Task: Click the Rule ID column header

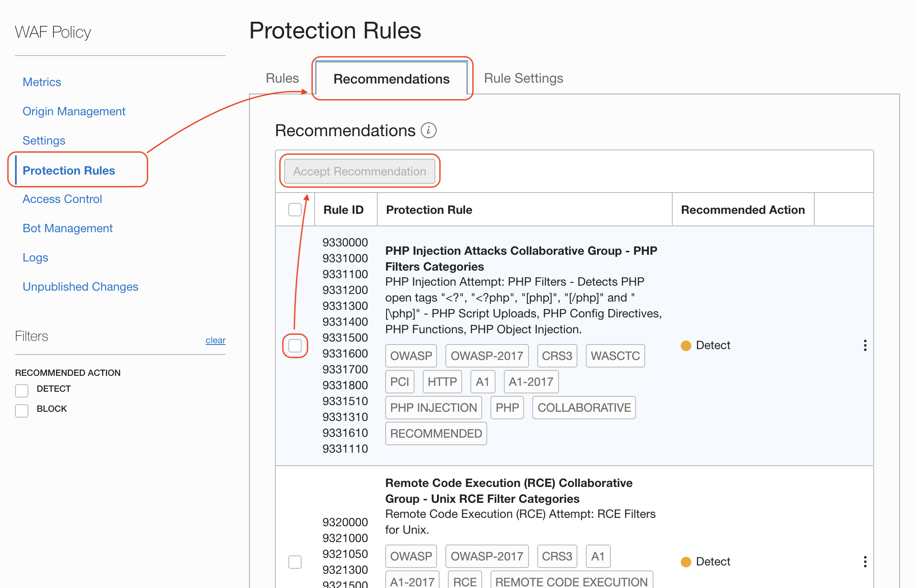Action: [343, 210]
